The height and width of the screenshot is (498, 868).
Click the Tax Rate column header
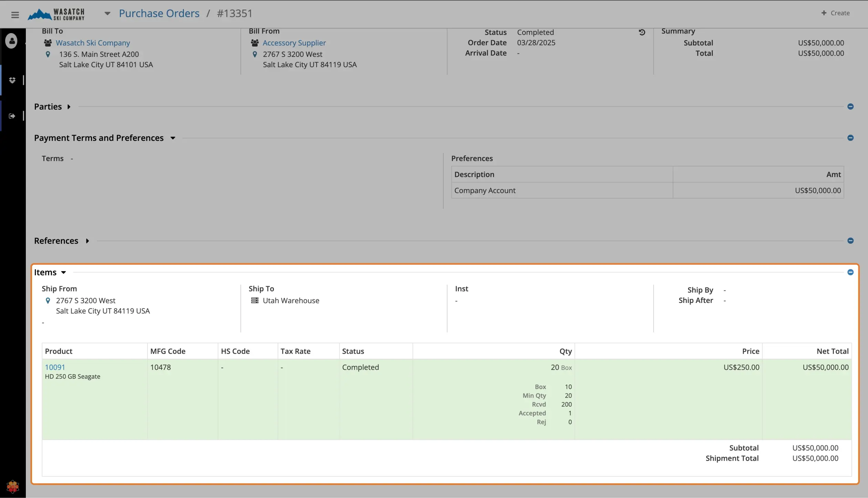pos(309,351)
